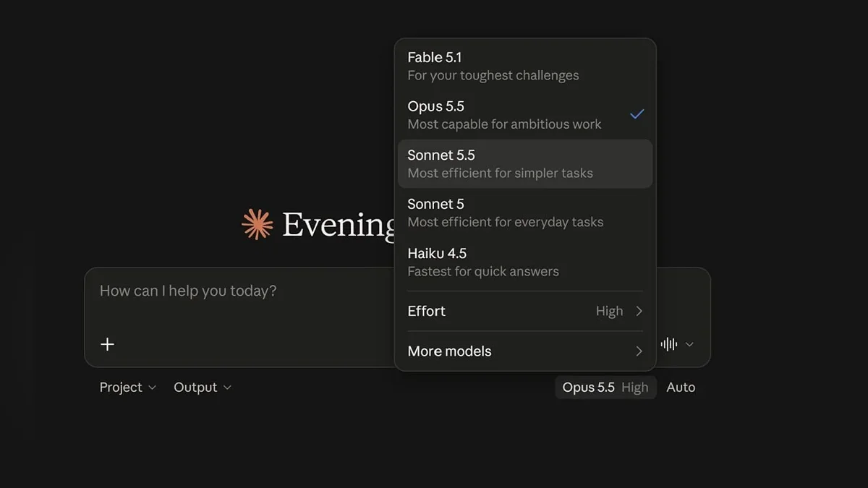Click the High effort value
The width and height of the screenshot is (868, 488).
click(609, 311)
